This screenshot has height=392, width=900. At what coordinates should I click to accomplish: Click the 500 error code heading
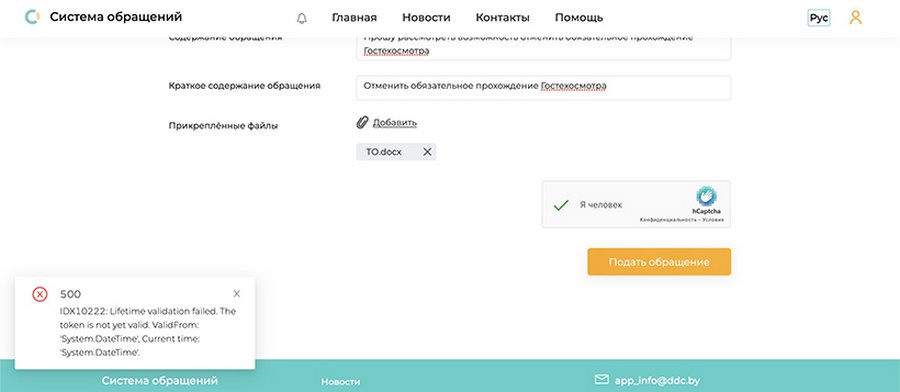[x=71, y=294]
